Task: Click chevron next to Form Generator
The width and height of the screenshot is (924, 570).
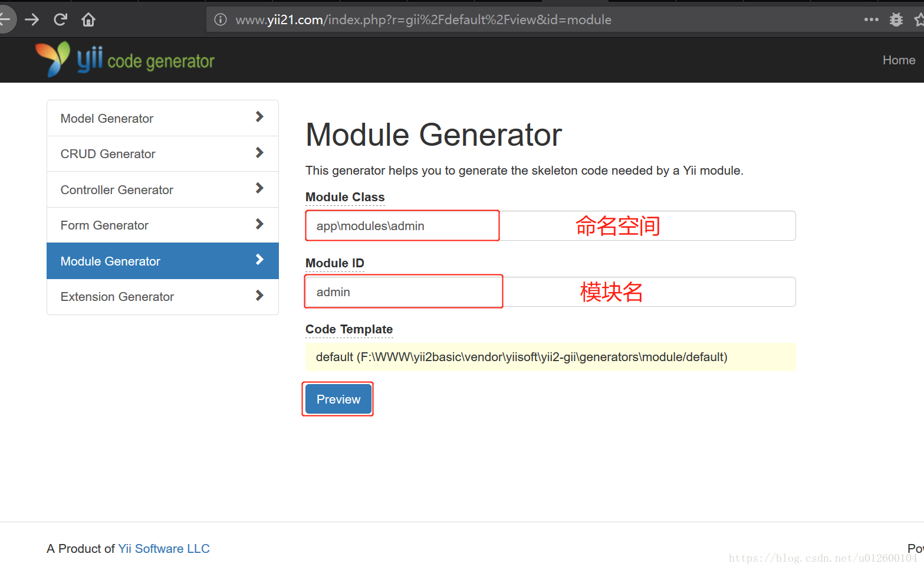Action: click(x=259, y=224)
